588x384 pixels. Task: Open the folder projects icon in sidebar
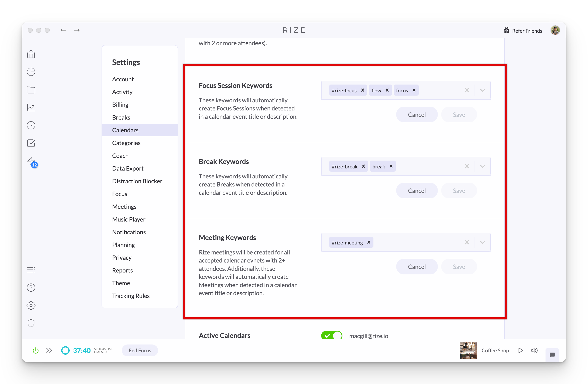(31, 90)
